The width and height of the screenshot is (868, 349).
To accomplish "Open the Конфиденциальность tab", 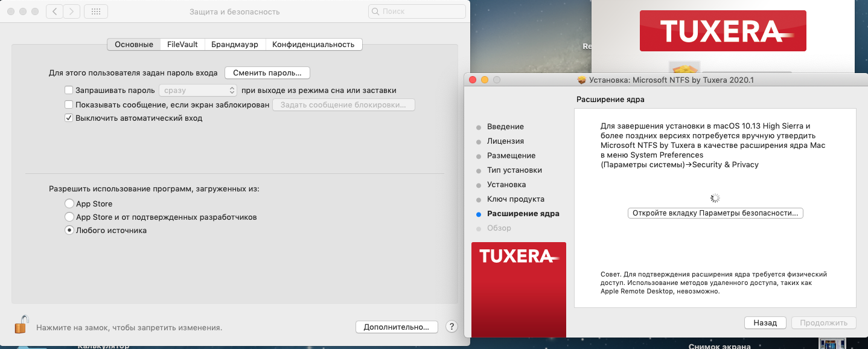I will coord(313,45).
